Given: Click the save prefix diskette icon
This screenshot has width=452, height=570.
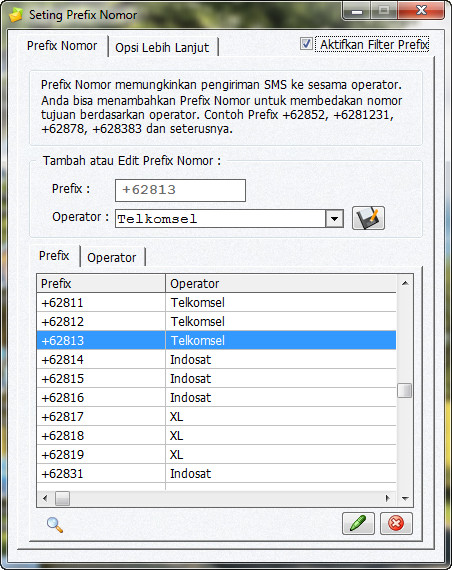Looking at the screenshot, I should pos(368,218).
